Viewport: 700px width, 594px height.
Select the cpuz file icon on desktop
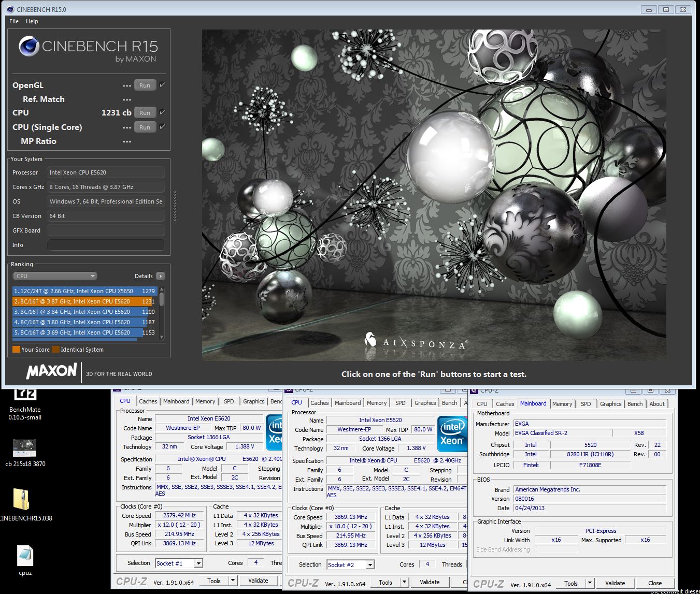[25, 560]
